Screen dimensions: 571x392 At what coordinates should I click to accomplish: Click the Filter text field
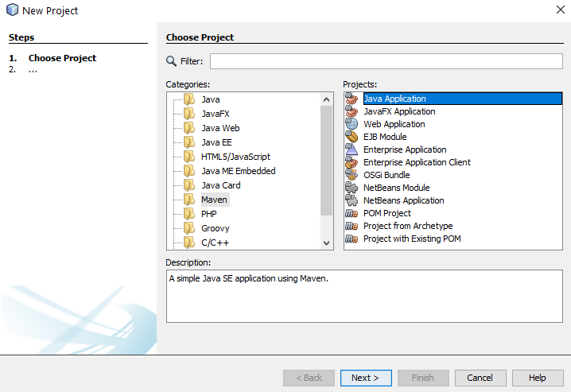386,61
